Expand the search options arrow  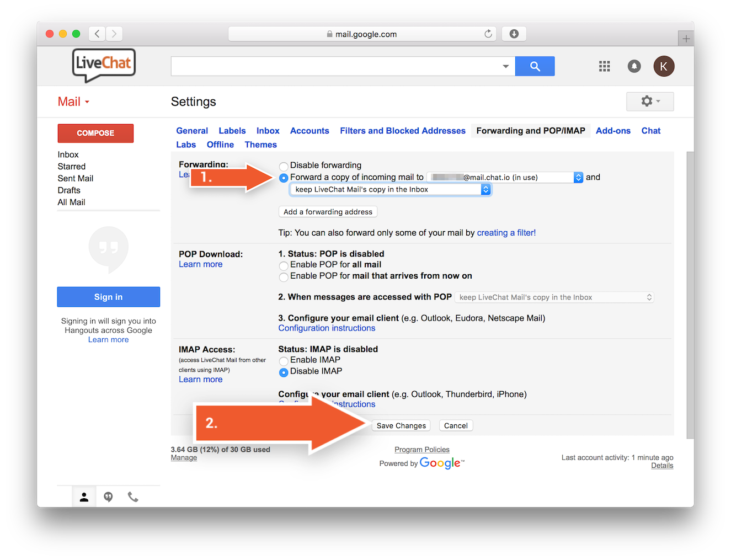(505, 66)
